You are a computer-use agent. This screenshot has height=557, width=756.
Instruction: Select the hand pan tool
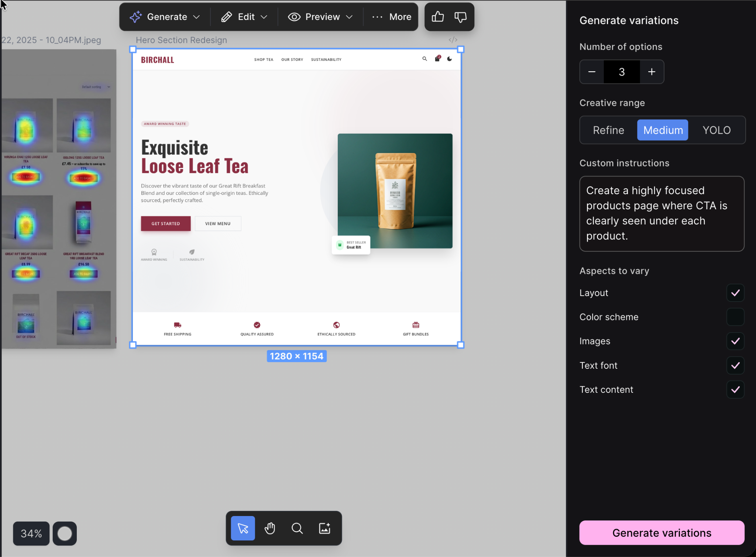click(x=270, y=528)
